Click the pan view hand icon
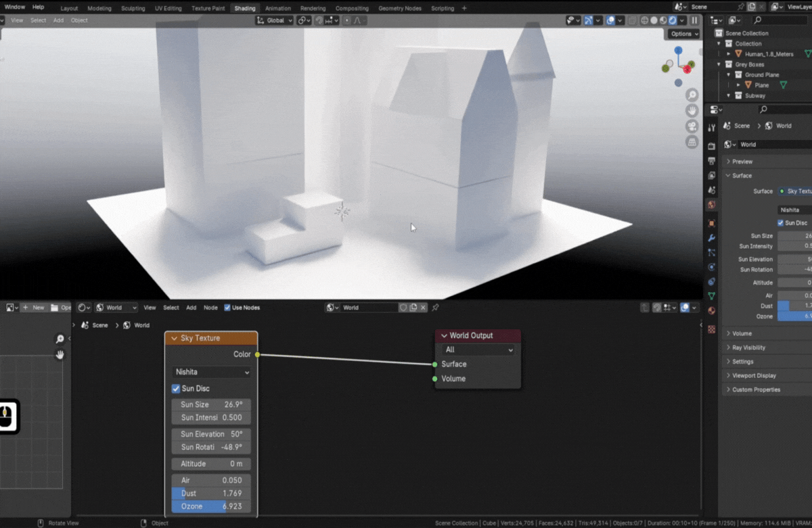Image resolution: width=812 pixels, height=528 pixels. tap(692, 110)
